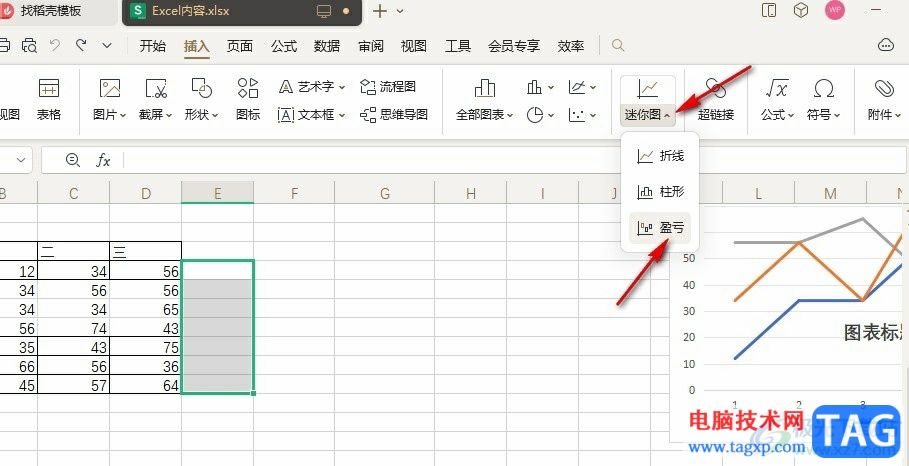Click the cell containing 64
Screen dimensions: 909x466
coord(146,385)
